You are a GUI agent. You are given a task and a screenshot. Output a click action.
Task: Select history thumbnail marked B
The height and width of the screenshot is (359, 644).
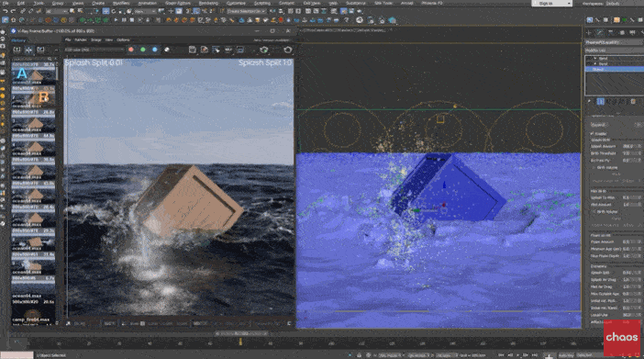tap(33, 96)
